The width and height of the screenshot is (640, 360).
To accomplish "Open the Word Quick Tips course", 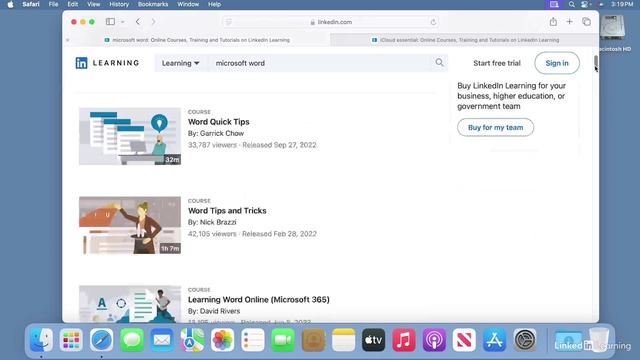I will [x=218, y=122].
